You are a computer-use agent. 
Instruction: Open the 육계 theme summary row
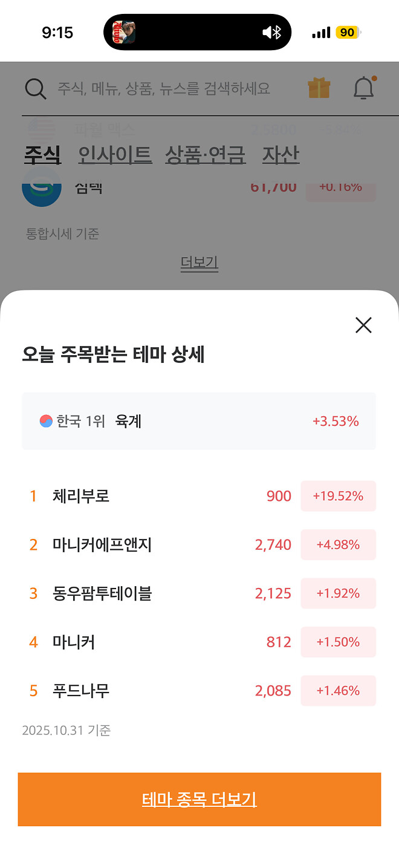coord(199,421)
